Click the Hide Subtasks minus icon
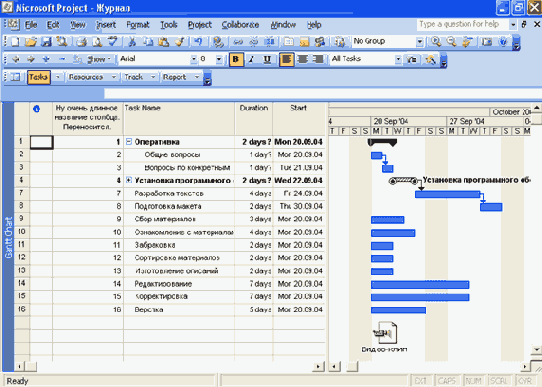Viewport: 542px width, 387px height. [62, 59]
